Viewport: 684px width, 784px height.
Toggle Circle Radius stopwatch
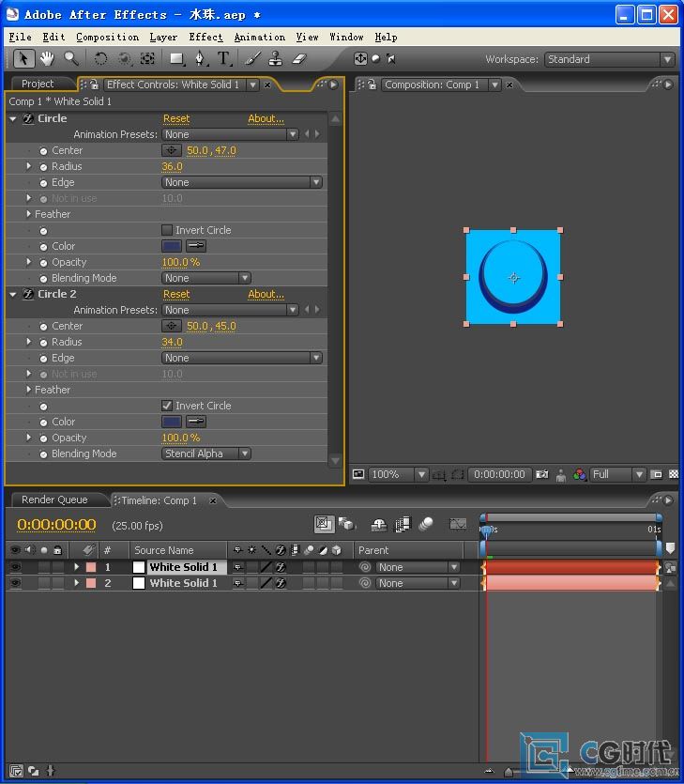(x=43, y=167)
